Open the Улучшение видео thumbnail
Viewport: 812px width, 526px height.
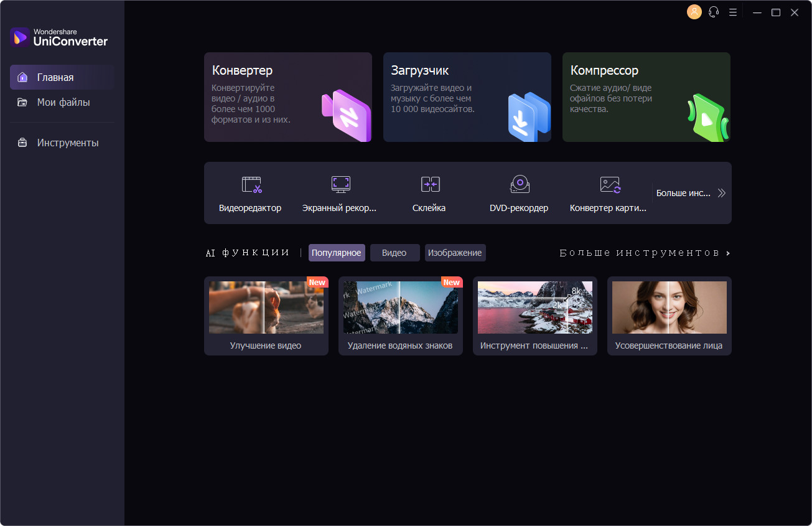266,308
